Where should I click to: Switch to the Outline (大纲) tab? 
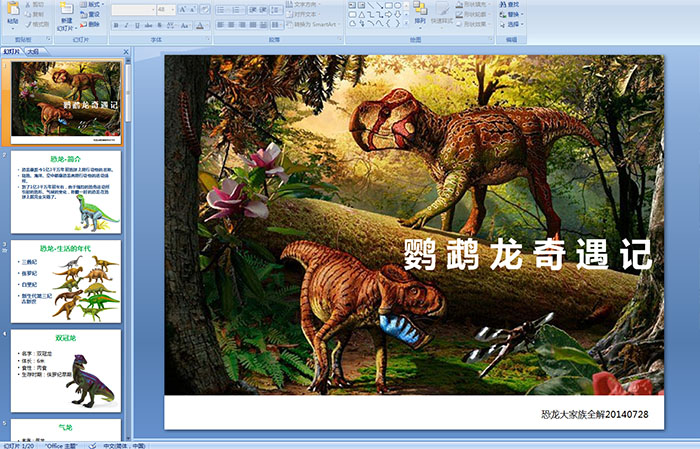(33, 50)
